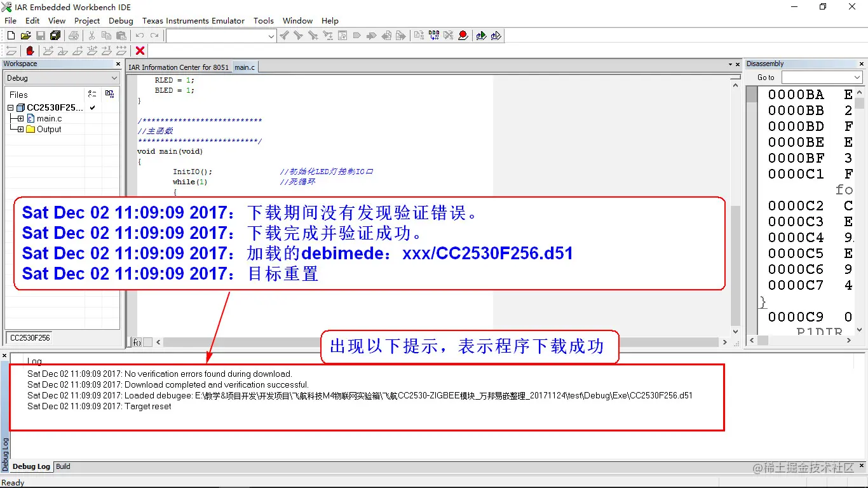Click the editor vertical scrollbar thumb

[736, 265]
